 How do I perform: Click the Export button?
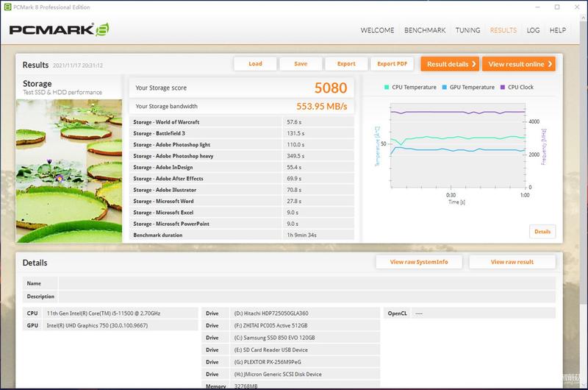pos(346,64)
